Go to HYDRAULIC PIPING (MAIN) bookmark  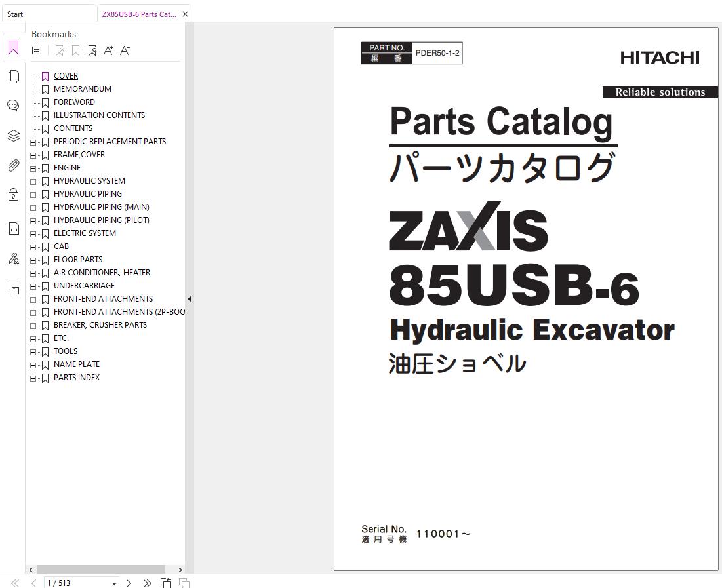tap(101, 207)
